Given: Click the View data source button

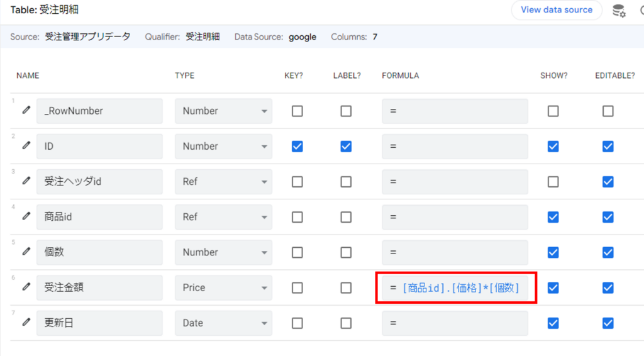Looking at the screenshot, I should (556, 10).
